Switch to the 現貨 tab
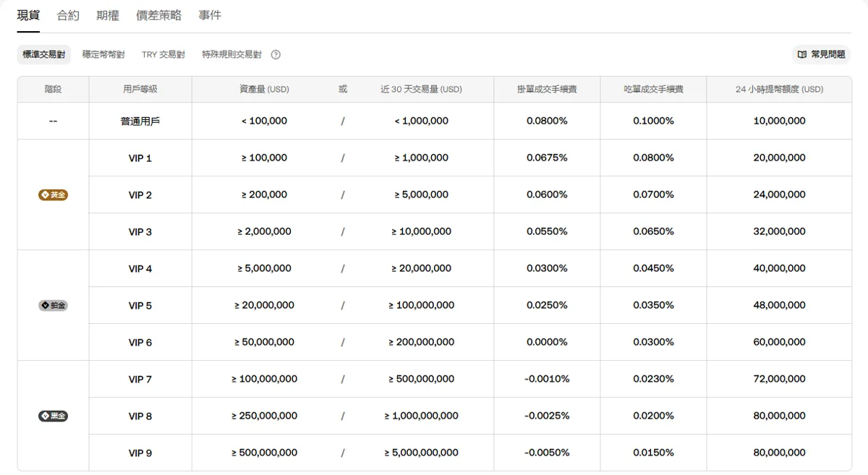The height and width of the screenshot is (475, 868). tap(28, 15)
